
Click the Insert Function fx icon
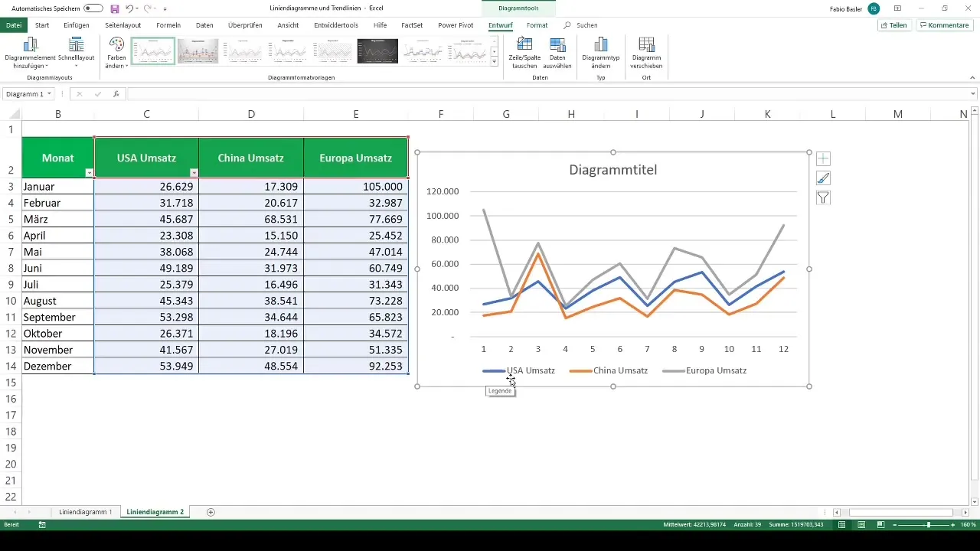click(116, 94)
